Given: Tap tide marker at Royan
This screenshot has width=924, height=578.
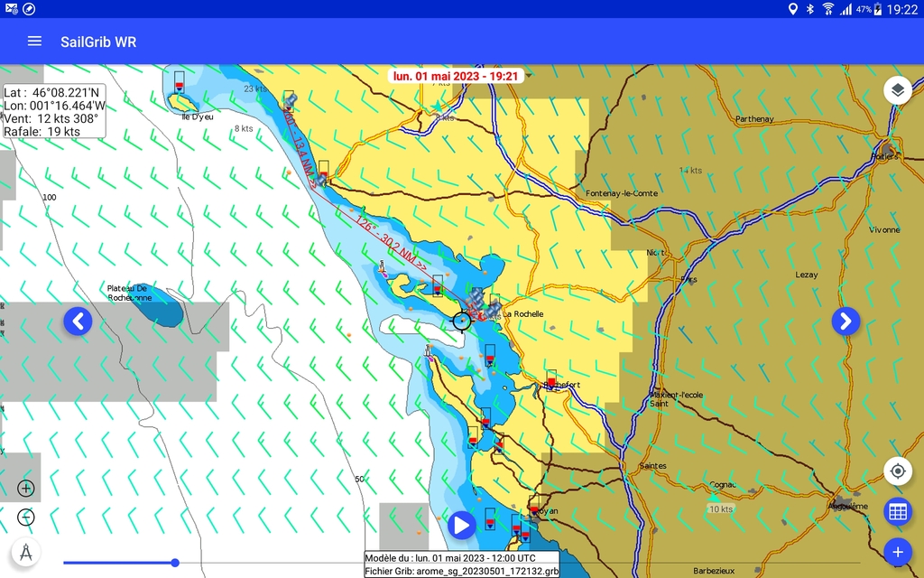Looking at the screenshot, I should 534,506.
